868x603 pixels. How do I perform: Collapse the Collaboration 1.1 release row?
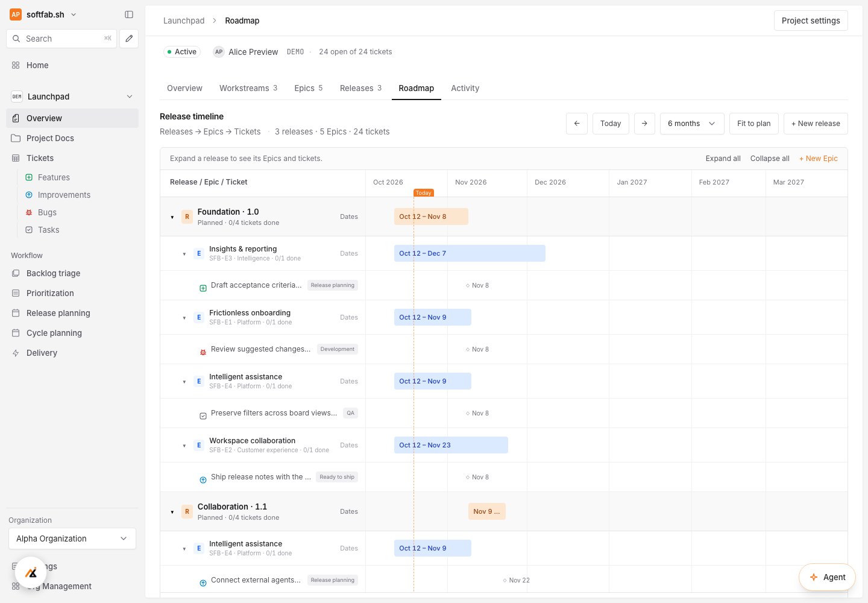(172, 512)
